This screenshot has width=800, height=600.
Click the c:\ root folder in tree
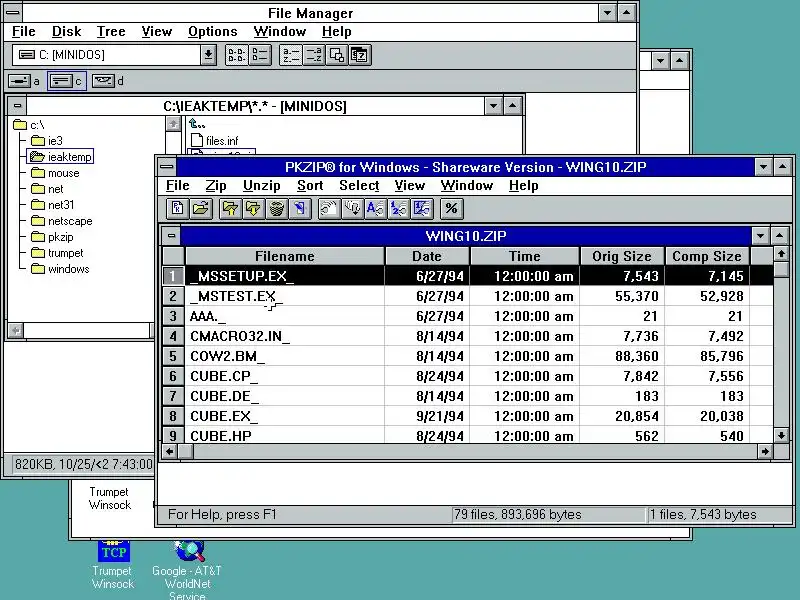(x=29, y=125)
